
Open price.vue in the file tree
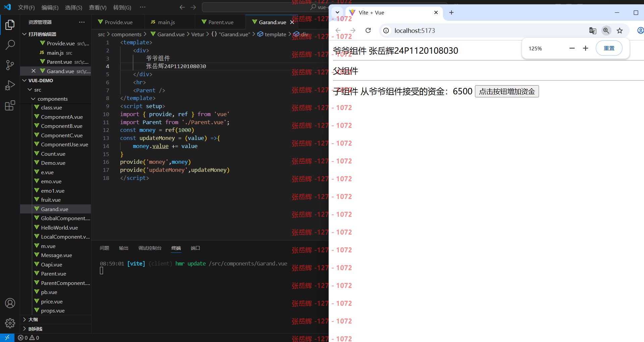pos(56,301)
